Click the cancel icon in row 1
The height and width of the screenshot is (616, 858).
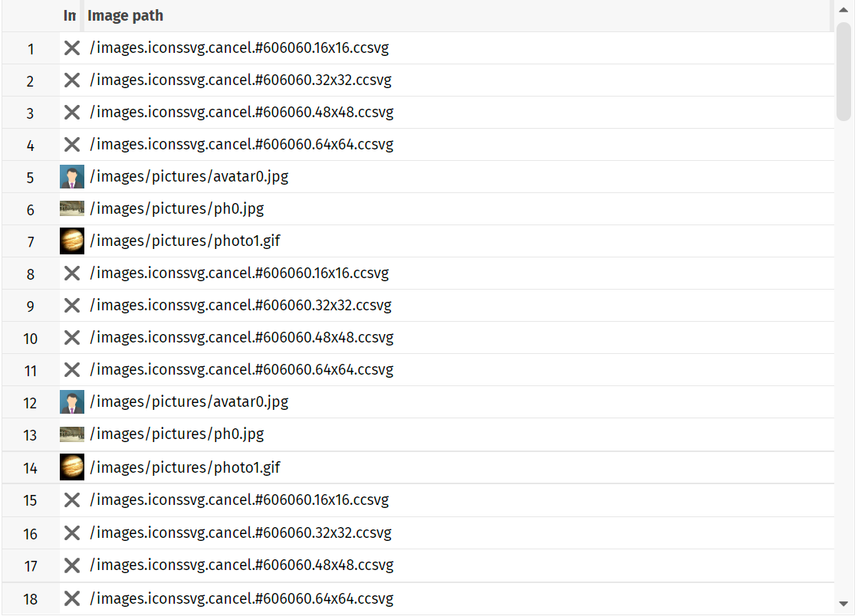pyautogui.click(x=72, y=48)
